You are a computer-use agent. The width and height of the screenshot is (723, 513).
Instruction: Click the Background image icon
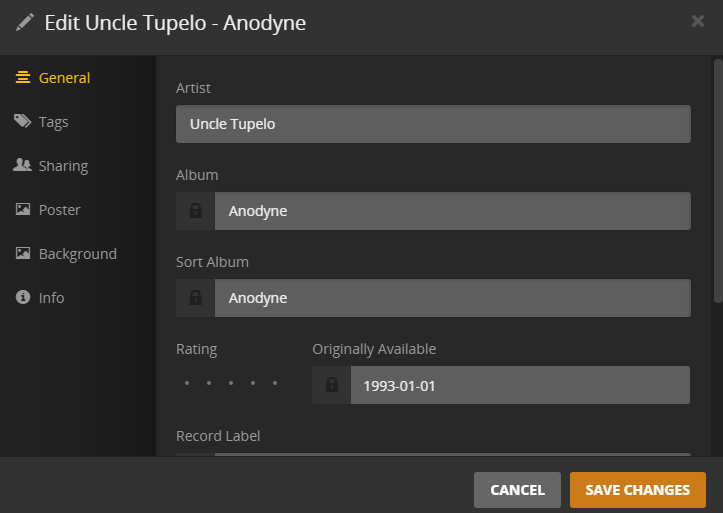coord(22,254)
